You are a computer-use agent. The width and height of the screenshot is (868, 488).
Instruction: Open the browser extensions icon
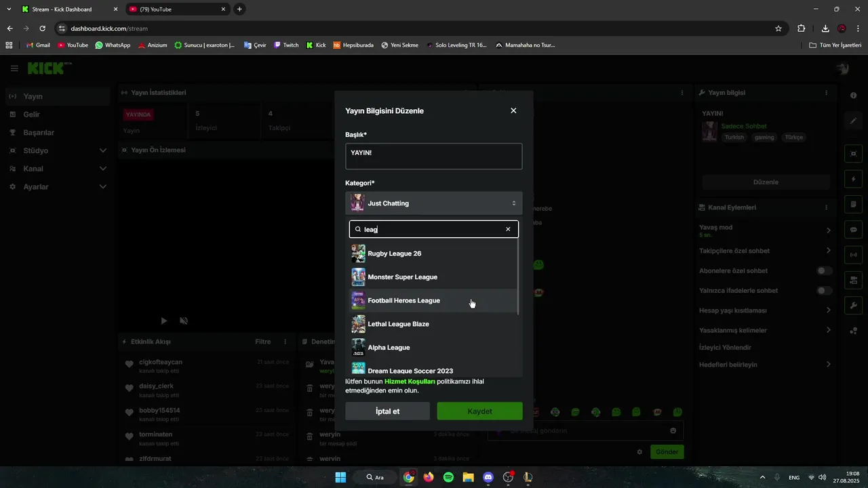[x=802, y=28]
